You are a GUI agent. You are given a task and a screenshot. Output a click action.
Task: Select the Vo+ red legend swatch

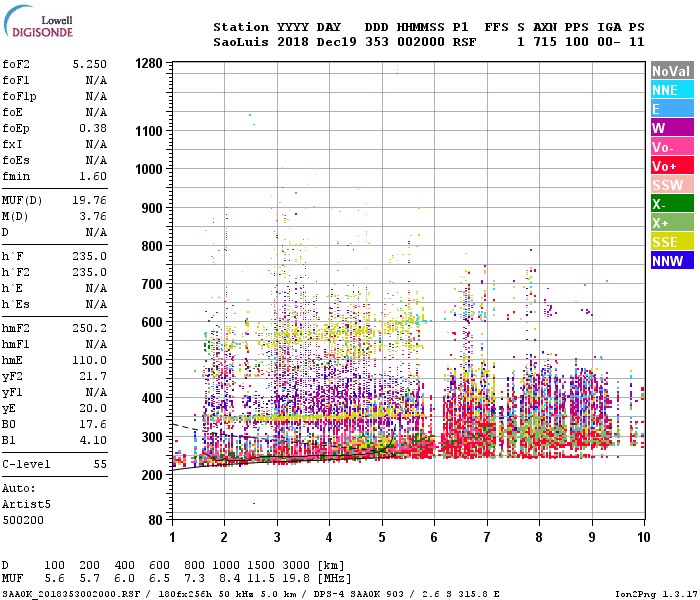click(672, 166)
